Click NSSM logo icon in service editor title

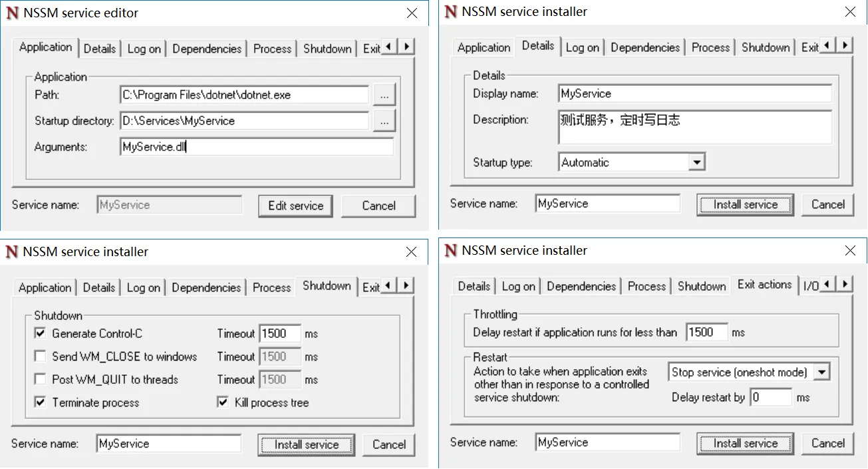(x=11, y=13)
